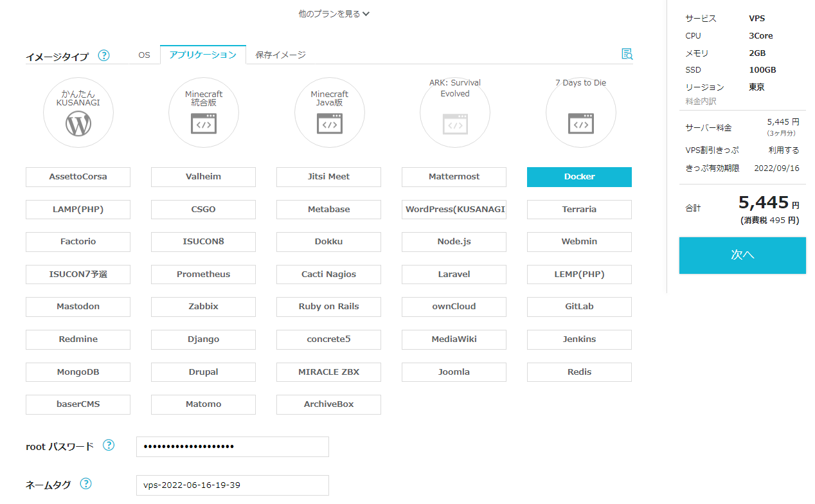Screen dimensions: 815x504
Task: Switch to the アプリケーション tab
Action: (x=203, y=55)
